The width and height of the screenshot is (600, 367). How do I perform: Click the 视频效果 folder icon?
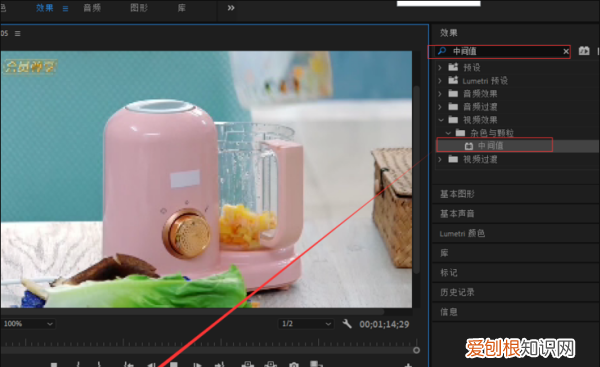click(x=453, y=120)
